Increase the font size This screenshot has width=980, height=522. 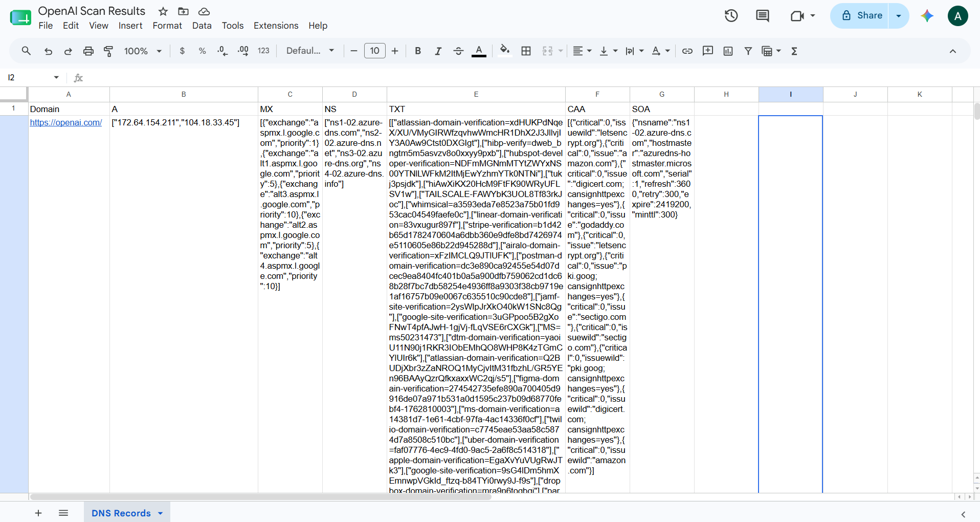[x=395, y=51]
